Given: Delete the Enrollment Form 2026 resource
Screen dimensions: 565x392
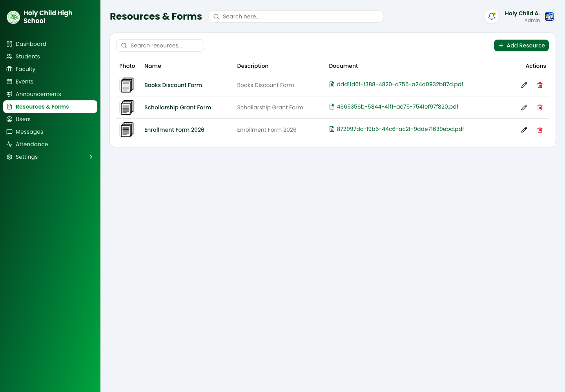Looking at the screenshot, I should pos(540,130).
